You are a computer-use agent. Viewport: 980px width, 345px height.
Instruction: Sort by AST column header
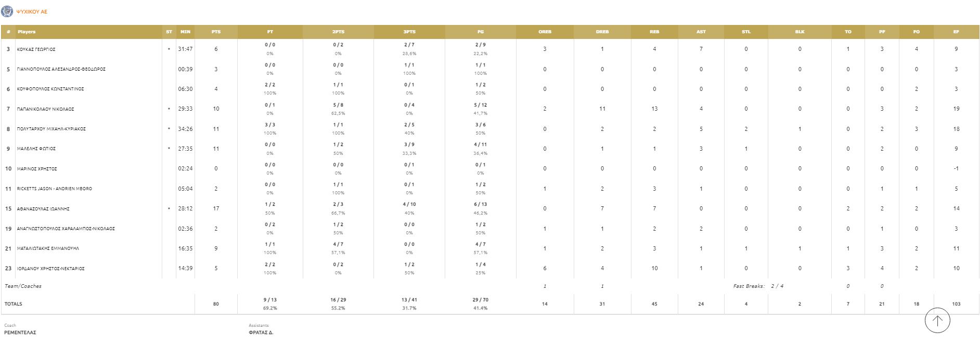pyautogui.click(x=701, y=32)
